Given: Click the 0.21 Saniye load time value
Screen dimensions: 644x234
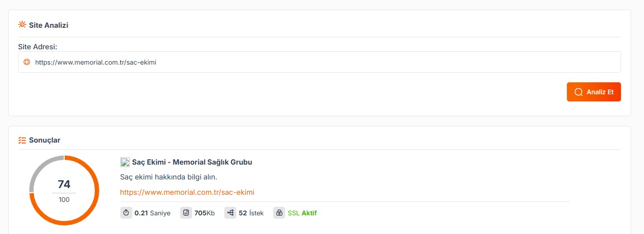Looking at the screenshot, I should [152, 213].
